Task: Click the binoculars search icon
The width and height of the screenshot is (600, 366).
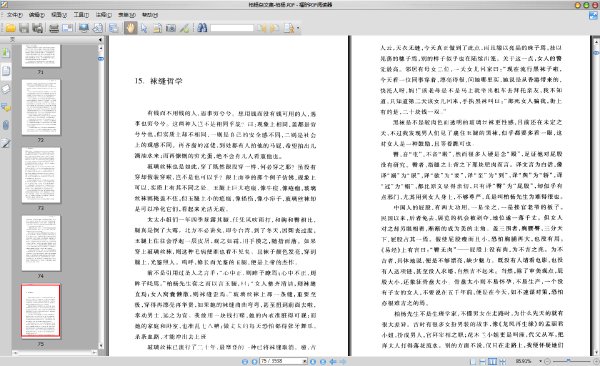Action: click(202, 28)
